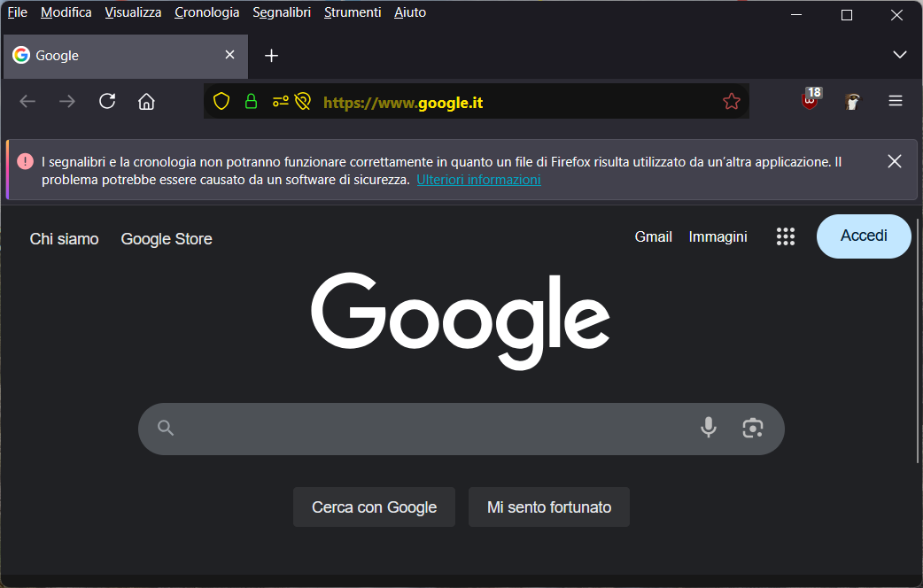Minimize the Firefox window
923x588 pixels.
pos(796,15)
